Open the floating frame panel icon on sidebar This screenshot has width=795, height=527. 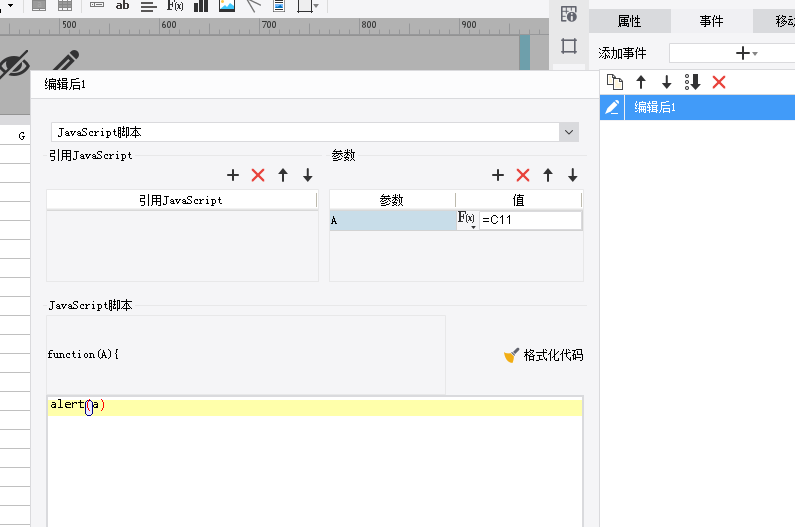coord(569,46)
